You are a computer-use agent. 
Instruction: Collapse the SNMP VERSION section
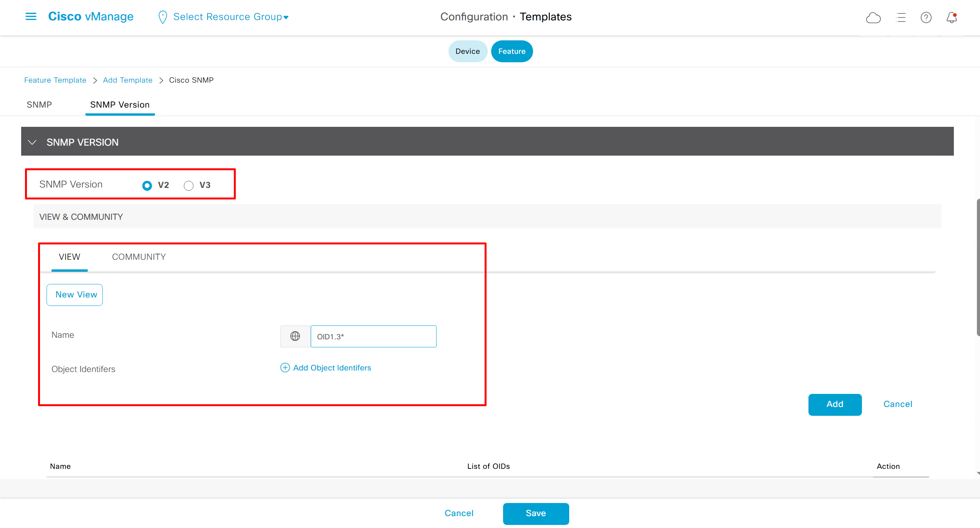pos(32,142)
